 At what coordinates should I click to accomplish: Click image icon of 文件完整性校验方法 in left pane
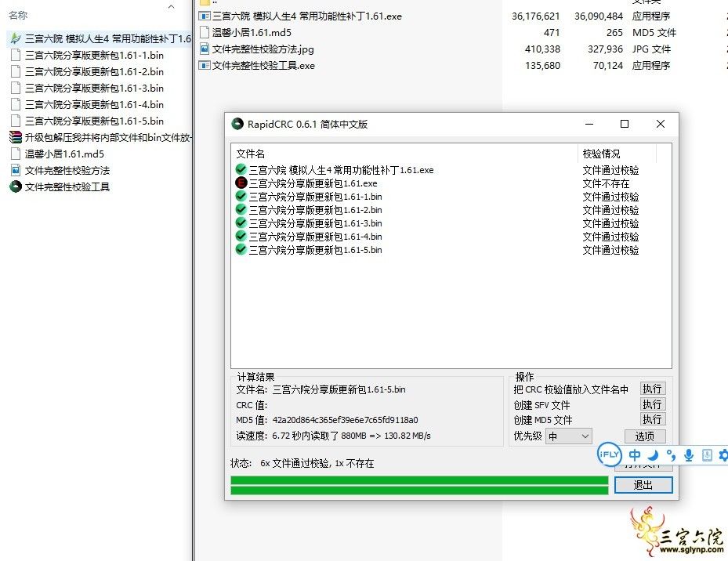pyautogui.click(x=16, y=171)
